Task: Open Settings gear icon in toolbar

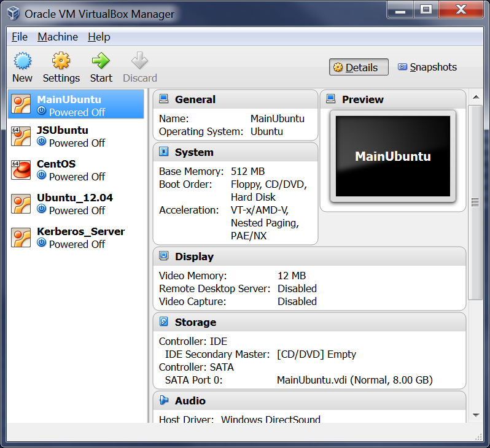Action: click(61, 60)
